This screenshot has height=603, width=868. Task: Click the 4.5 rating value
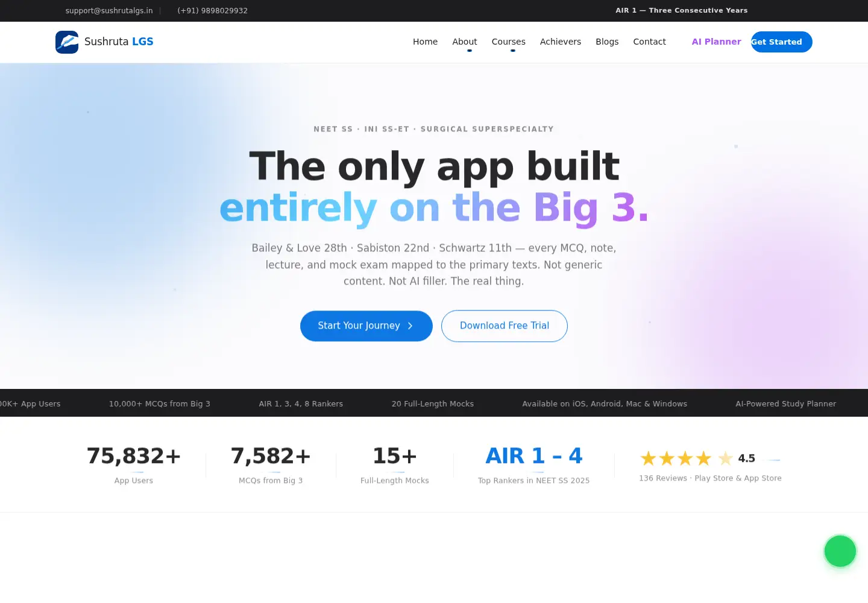pyautogui.click(x=747, y=458)
